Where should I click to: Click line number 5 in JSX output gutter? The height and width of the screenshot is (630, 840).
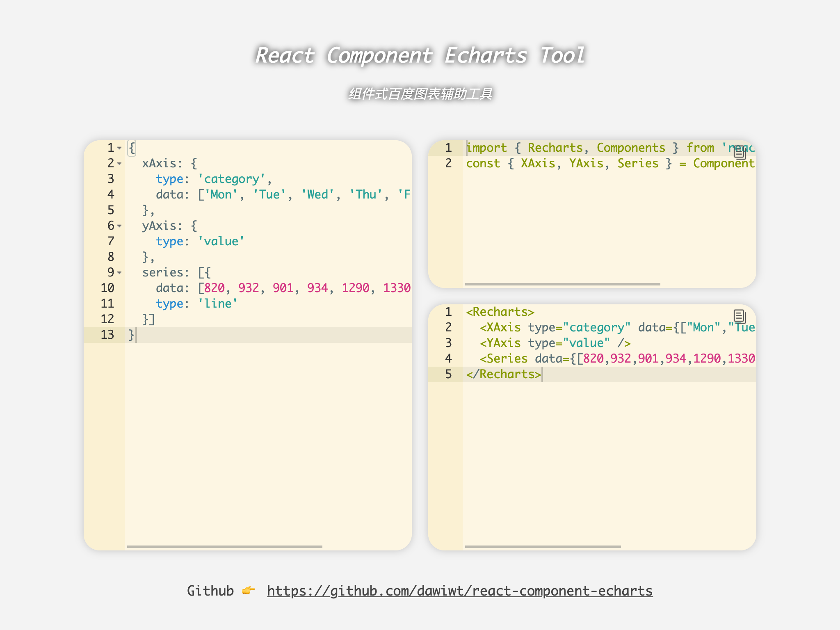point(448,374)
